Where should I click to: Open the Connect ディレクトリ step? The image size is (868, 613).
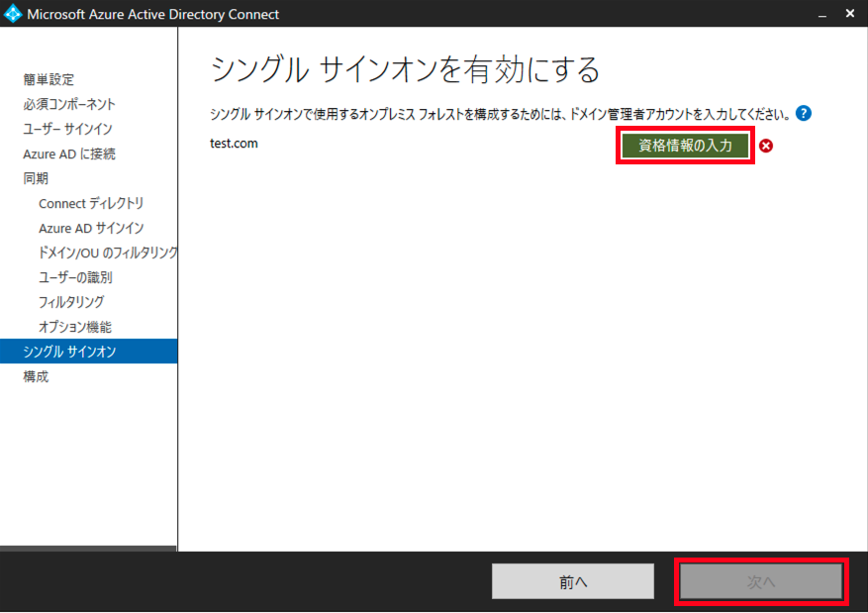[91, 203]
